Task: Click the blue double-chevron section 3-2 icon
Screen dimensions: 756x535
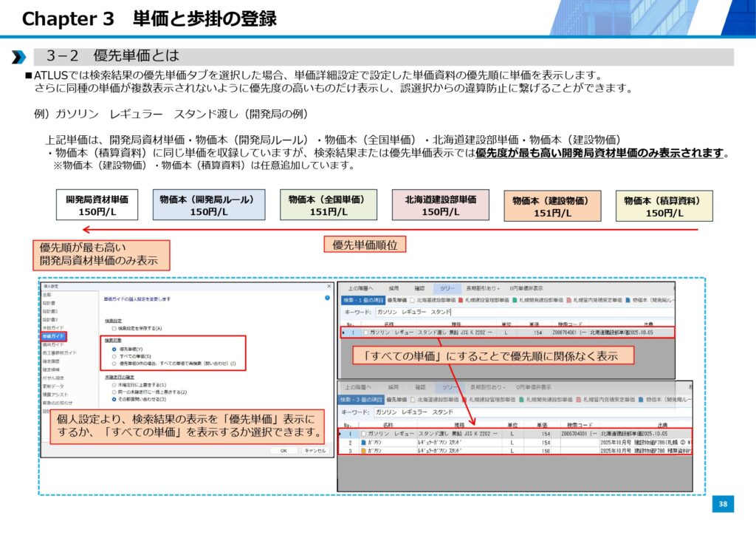Action: click(x=19, y=57)
